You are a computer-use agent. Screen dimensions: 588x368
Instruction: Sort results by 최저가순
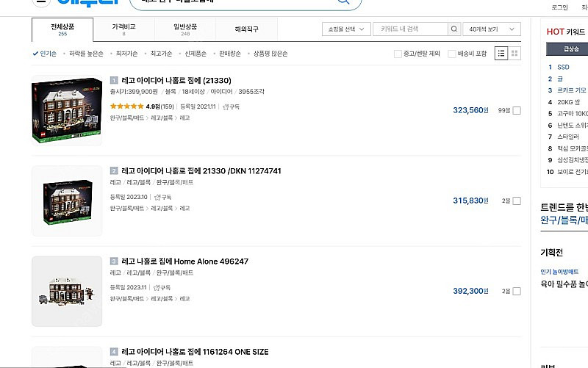(x=125, y=54)
